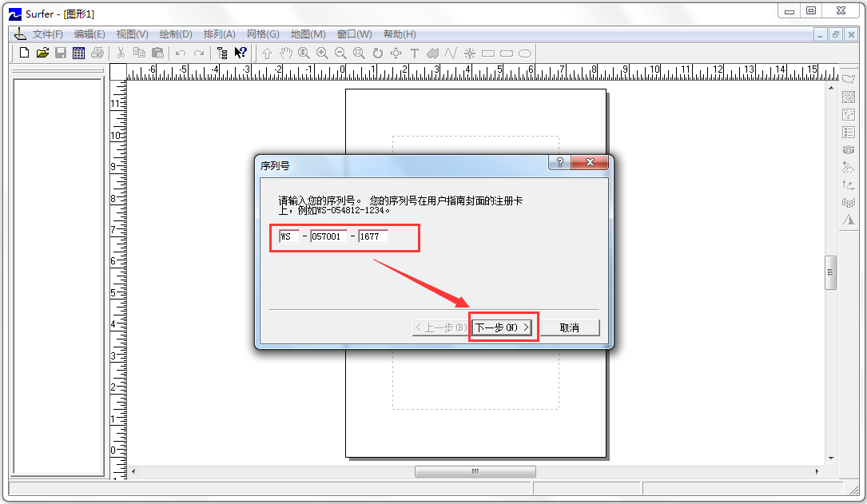Image resolution: width=867 pixels, height=504 pixels.
Task: Select the Text tool
Action: [415, 54]
